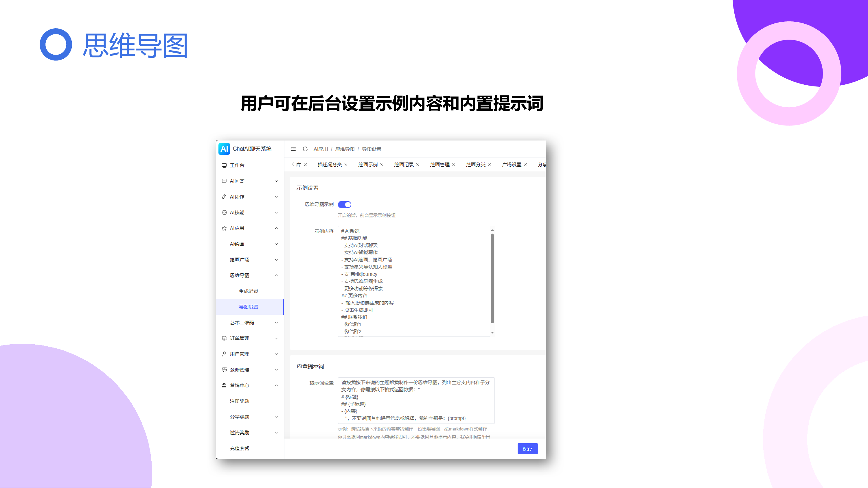Click the 用户管理 person icon
Viewport: 868px width, 488px height.
(x=224, y=354)
